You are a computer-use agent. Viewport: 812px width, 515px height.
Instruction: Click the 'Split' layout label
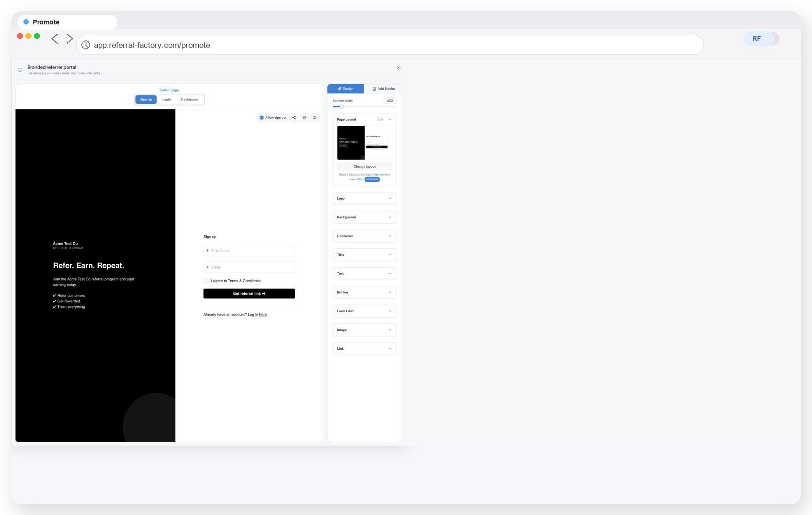click(381, 120)
